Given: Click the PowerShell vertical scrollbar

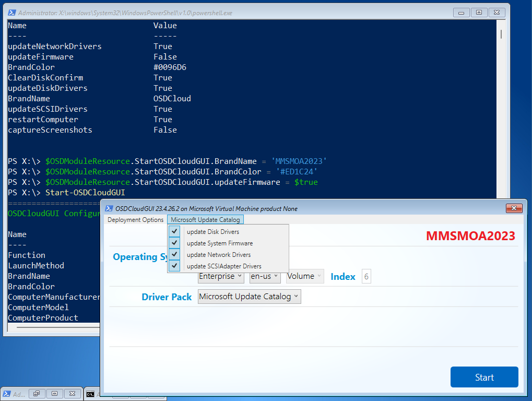Looking at the screenshot, I should [501, 157].
